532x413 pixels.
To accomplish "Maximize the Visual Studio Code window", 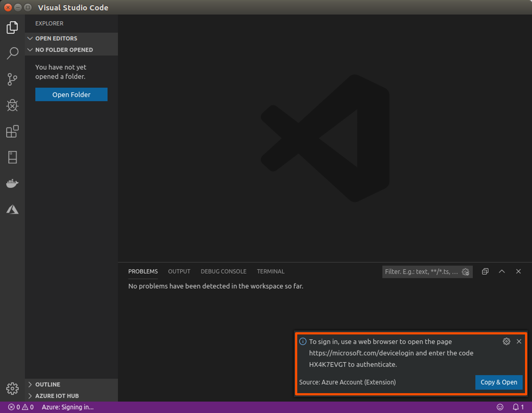I will (x=28, y=7).
